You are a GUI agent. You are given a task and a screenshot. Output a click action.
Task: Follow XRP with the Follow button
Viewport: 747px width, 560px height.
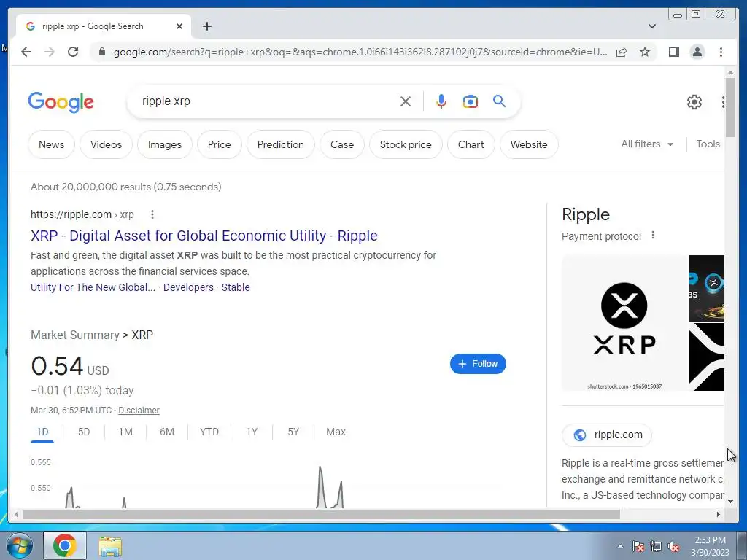point(478,364)
